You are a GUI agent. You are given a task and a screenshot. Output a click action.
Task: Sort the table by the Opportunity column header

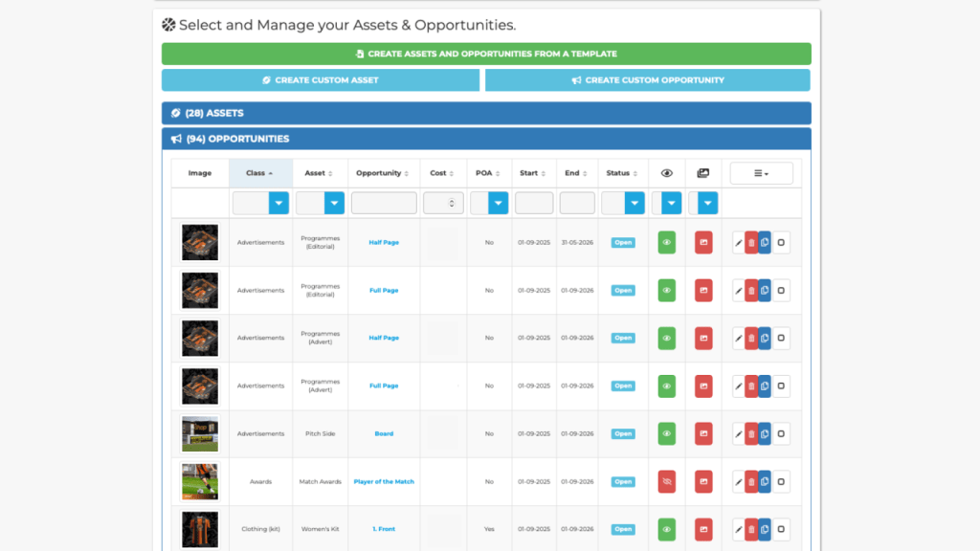[x=384, y=173]
